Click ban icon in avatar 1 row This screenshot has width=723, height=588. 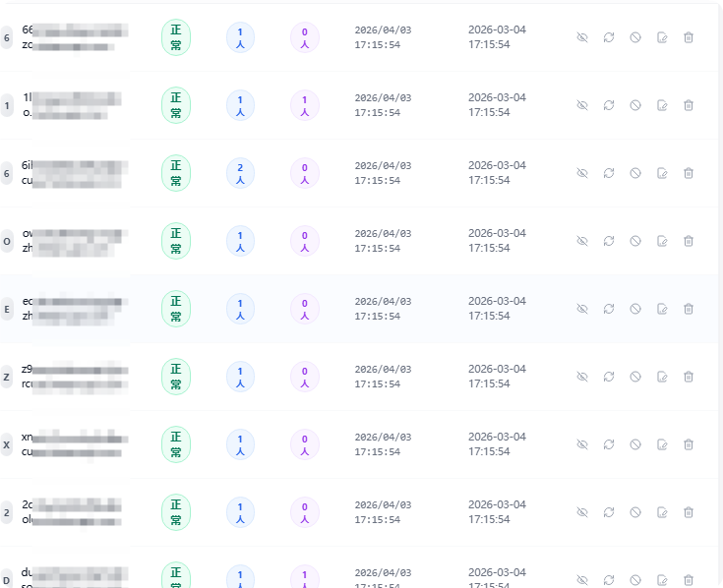635,105
